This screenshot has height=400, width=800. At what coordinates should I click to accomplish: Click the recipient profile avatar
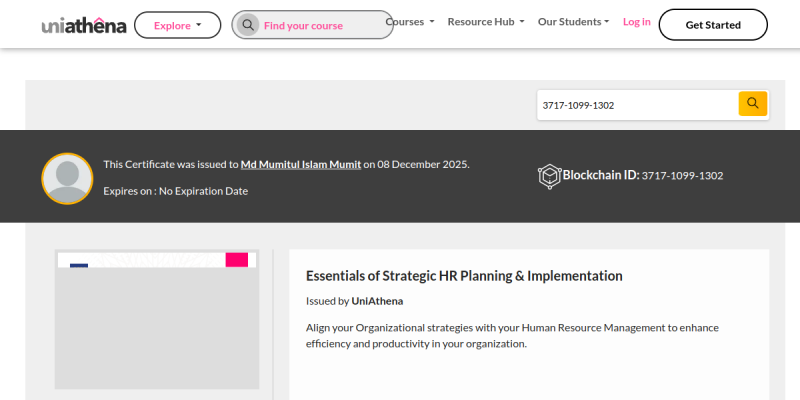pyautogui.click(x=67, y=179)
